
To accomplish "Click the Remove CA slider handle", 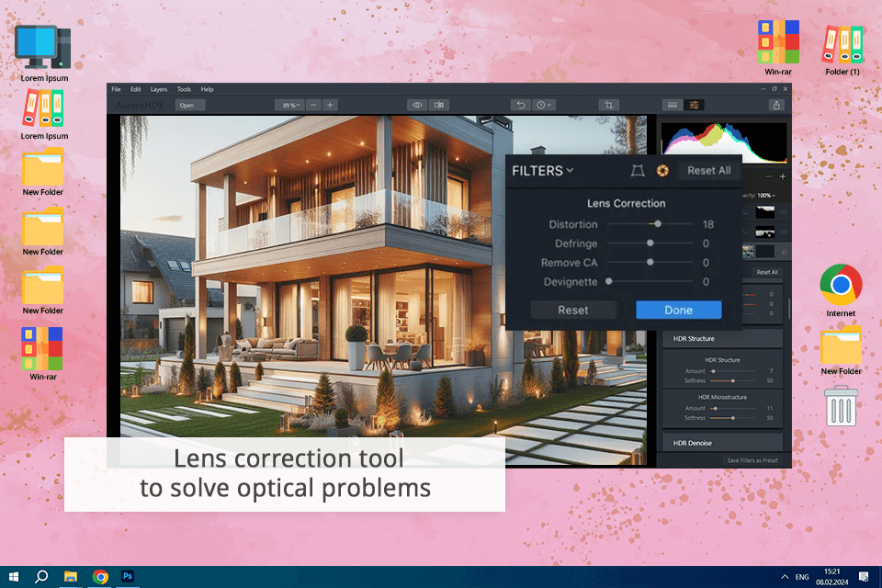I will tap(650, 262).
